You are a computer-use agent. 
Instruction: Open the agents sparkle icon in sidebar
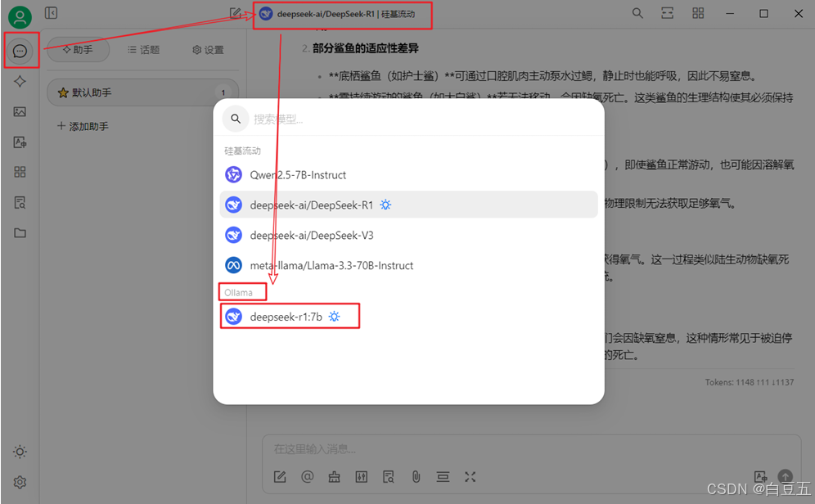pos(20,81)
